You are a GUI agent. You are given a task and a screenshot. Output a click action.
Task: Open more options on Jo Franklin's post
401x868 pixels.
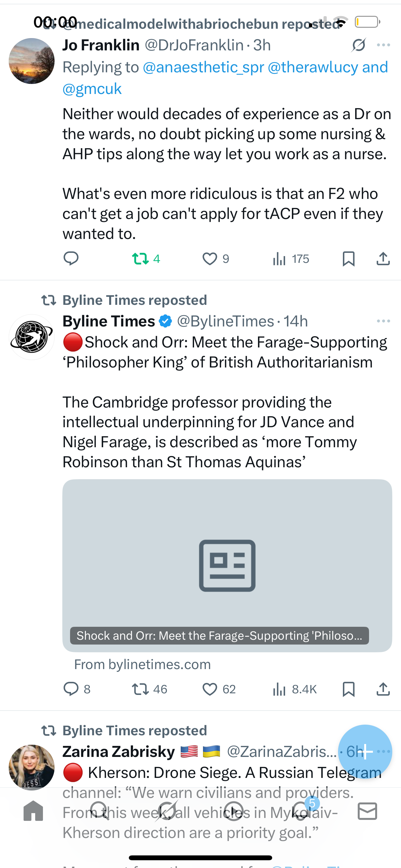(384, 45)
